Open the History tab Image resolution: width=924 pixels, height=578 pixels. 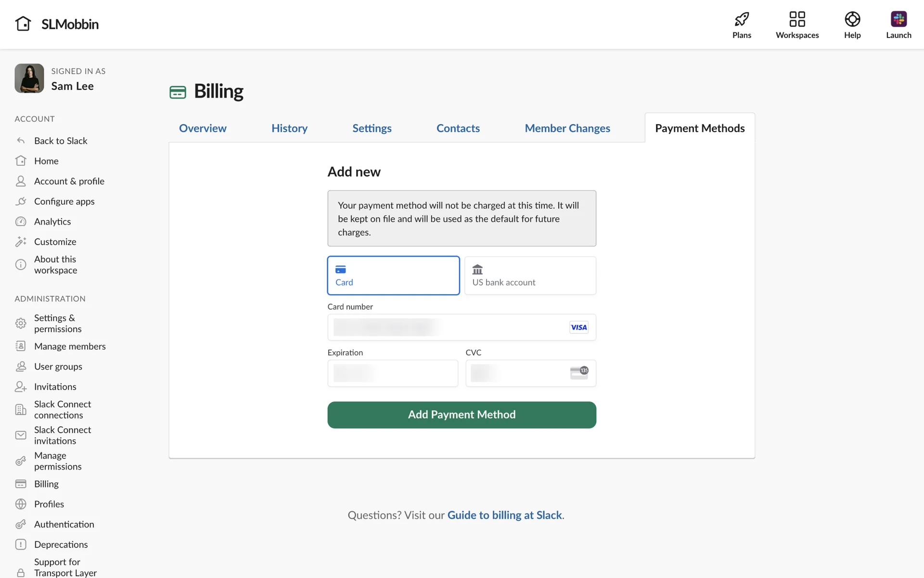coord(289,128)
